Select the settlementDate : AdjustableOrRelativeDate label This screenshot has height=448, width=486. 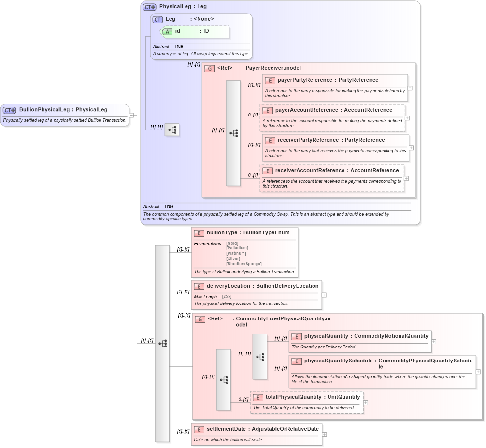click(263, 429)
